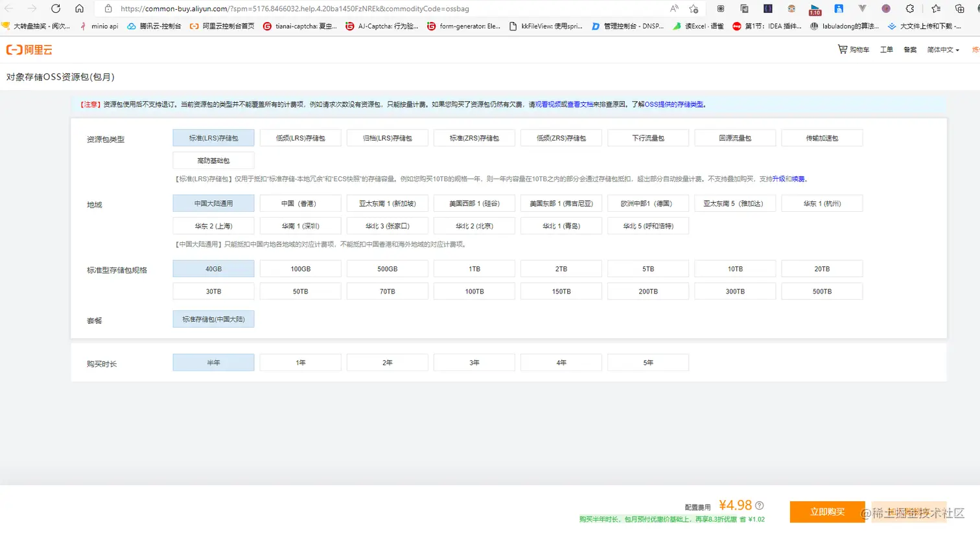Image resolution: width=980 pixels, height=535 pixels.
Task: Open the 读Excel · 语雀 bookmark
Action: tap(698, 26)
